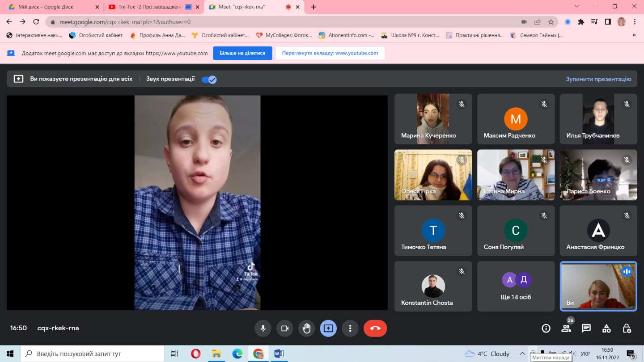The image size is (644, 362).
Task: Expand the system tray hidden icons
Action: point(522,354)
